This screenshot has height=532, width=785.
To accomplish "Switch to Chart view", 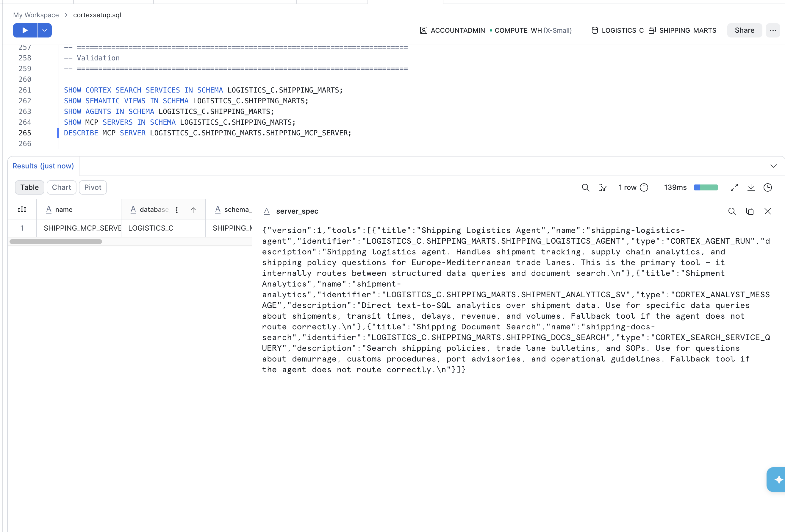I will [x=62, y=187].
